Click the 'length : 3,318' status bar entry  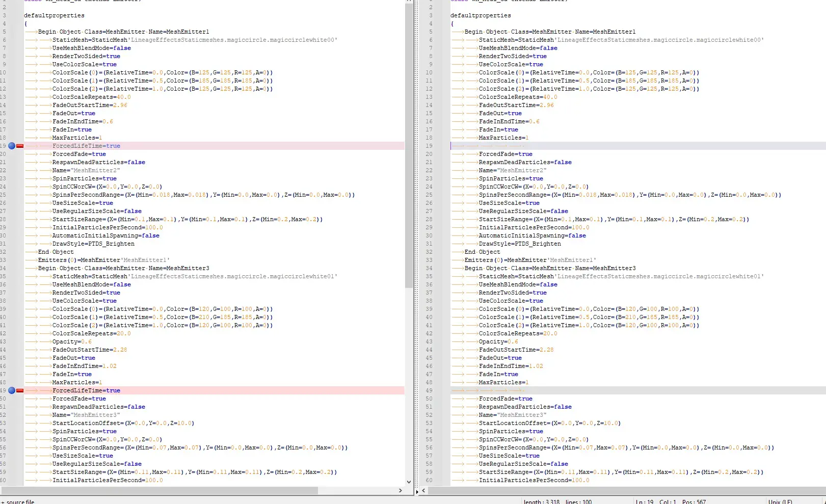coord(542,502)
